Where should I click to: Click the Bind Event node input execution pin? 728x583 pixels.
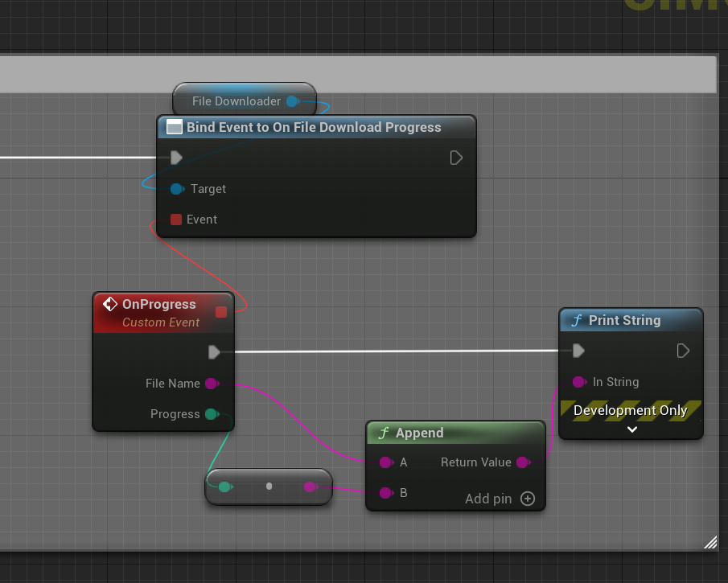pyautogui.click(x=176, y=158)
